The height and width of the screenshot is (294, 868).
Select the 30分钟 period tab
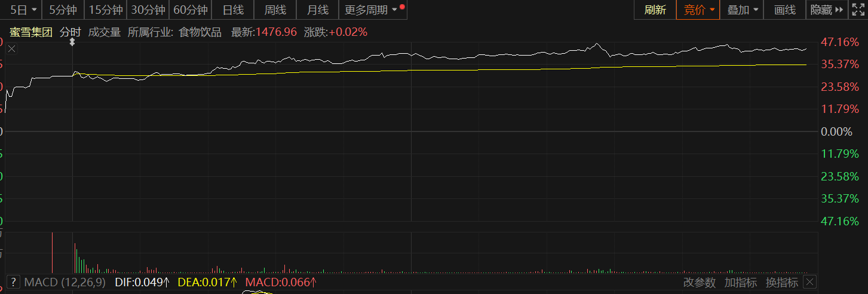148,10
